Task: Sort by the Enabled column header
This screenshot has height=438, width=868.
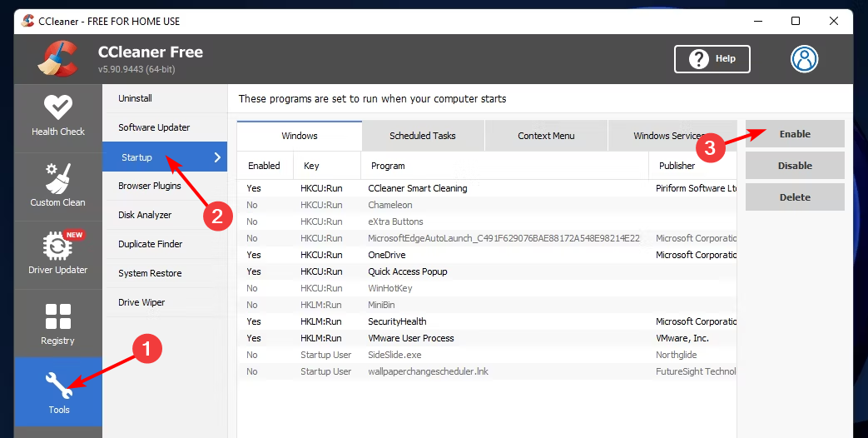Action: [265, 166]
